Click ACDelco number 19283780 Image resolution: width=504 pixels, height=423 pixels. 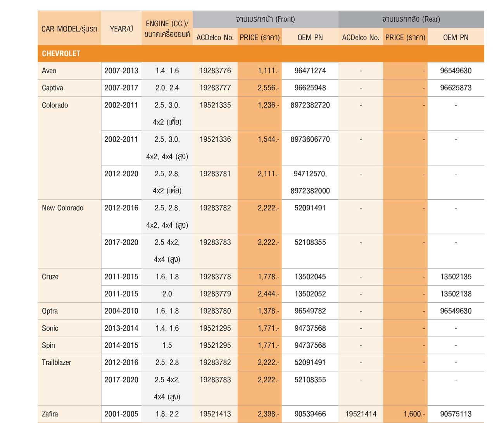click(215, 311)
